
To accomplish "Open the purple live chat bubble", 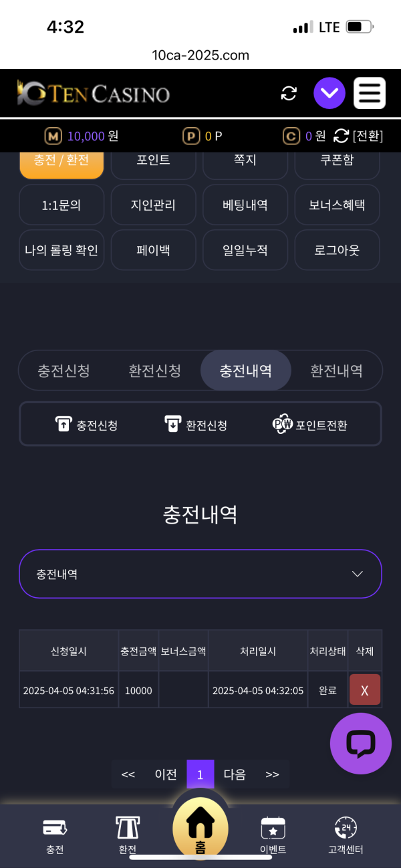I will (361, 744).
